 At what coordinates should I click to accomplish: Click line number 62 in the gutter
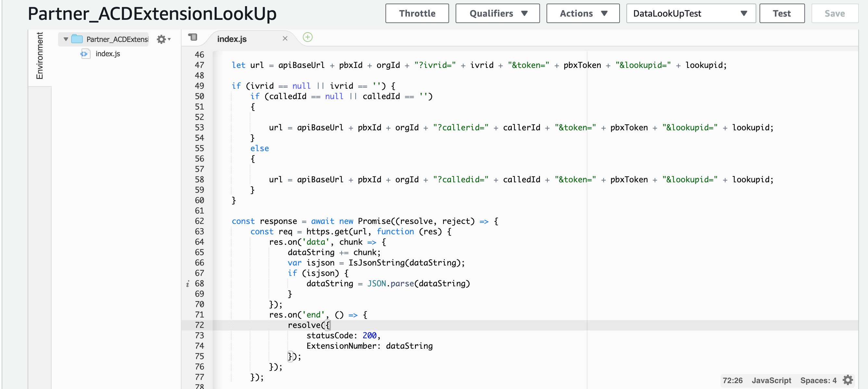click(x=199, y=221)
